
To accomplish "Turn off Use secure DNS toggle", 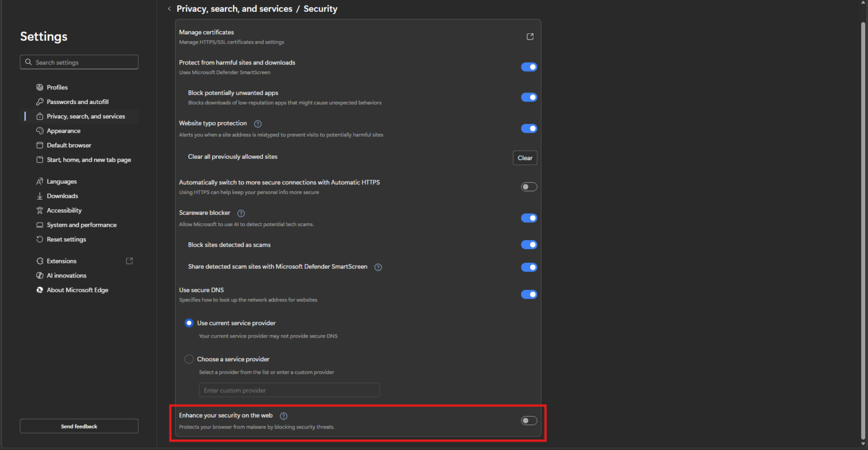I will coord(529,294).
